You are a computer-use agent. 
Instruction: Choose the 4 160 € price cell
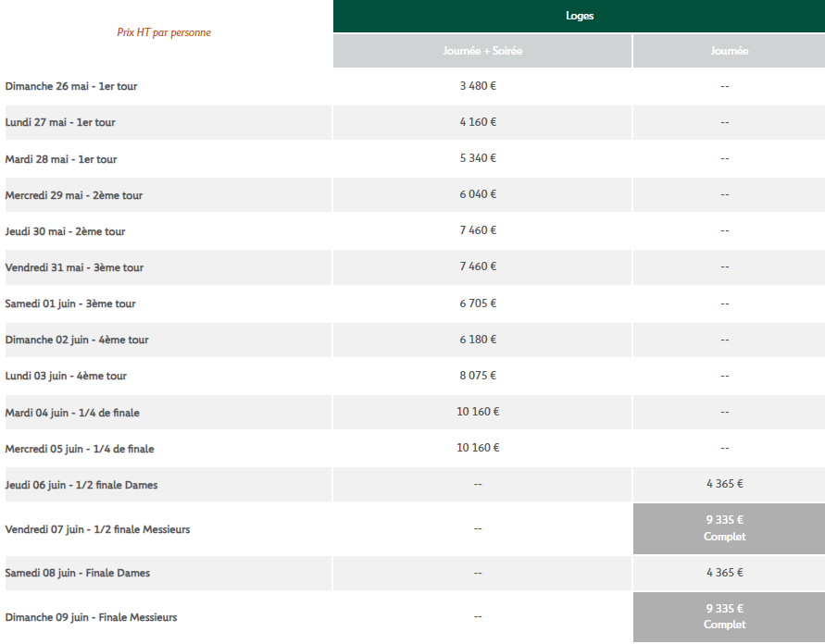tap(478, 122)
